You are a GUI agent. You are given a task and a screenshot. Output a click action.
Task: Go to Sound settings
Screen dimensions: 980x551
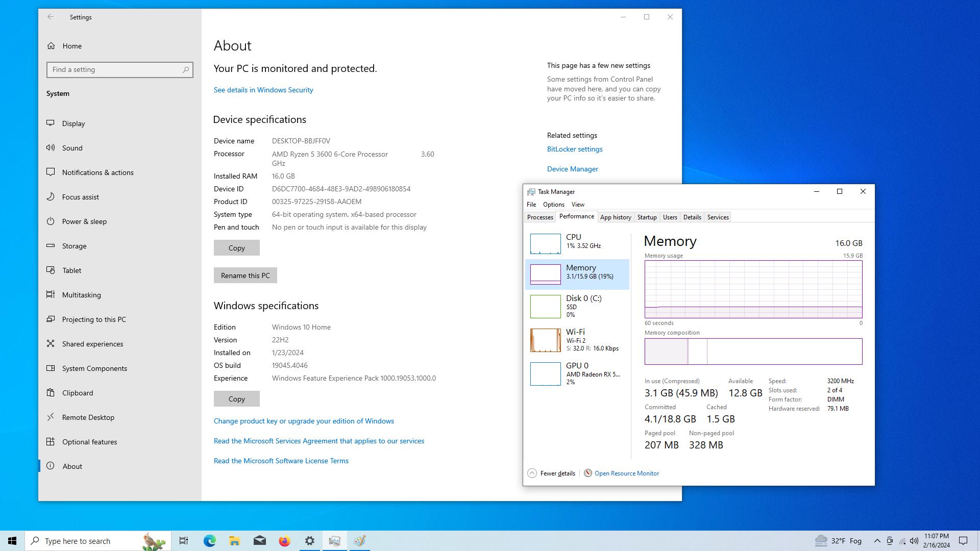click(x=120, y=148)
